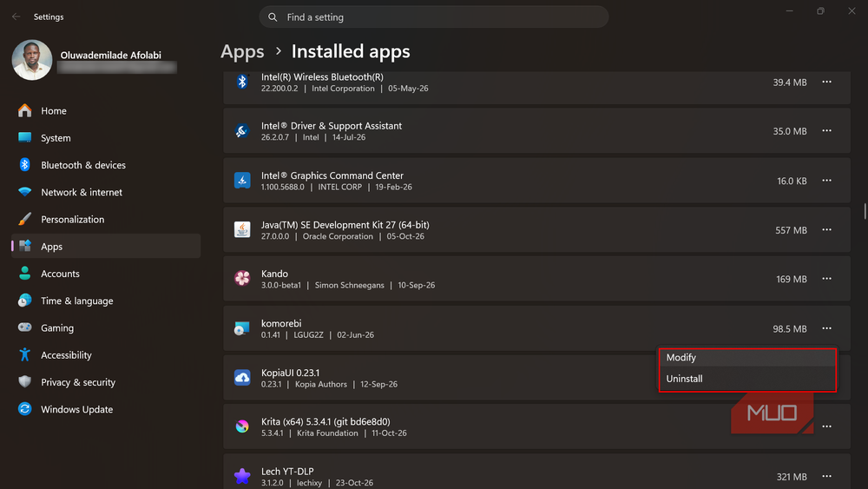
Task: Open Gaming settings
Action: tap(106, 327)
